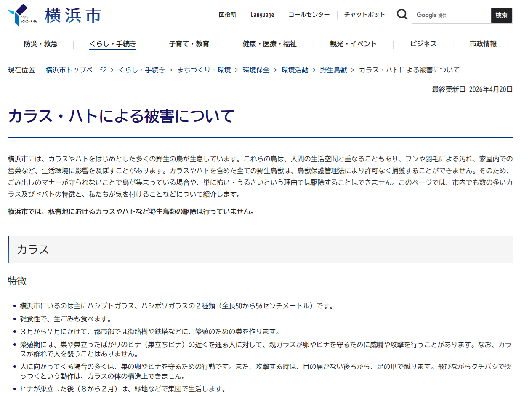532x396 pixels.
Task: Select the 防災・救急 menu item
Action: pos(41,44)
